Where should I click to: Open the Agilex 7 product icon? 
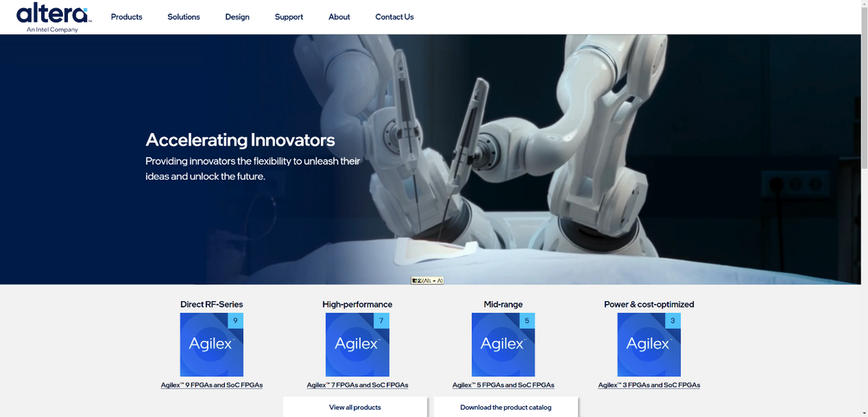click(357, 344)
